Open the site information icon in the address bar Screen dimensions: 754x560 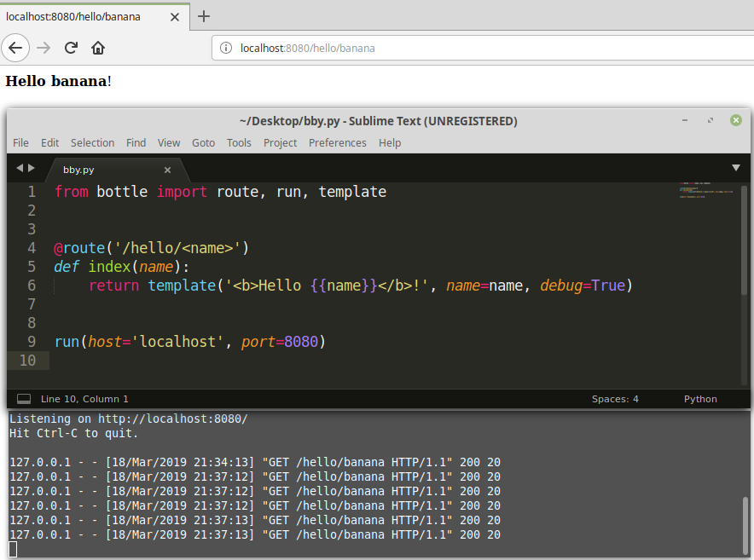[x=224, y=49]
